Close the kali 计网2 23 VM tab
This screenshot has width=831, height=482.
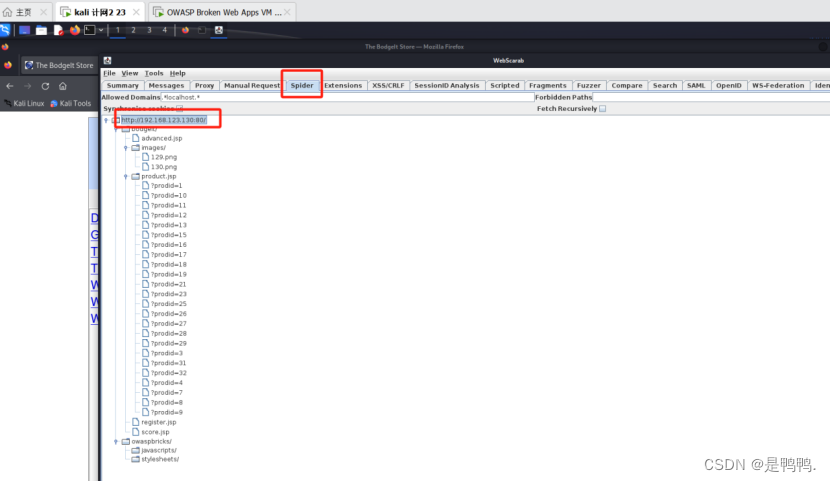pos(136,12)
